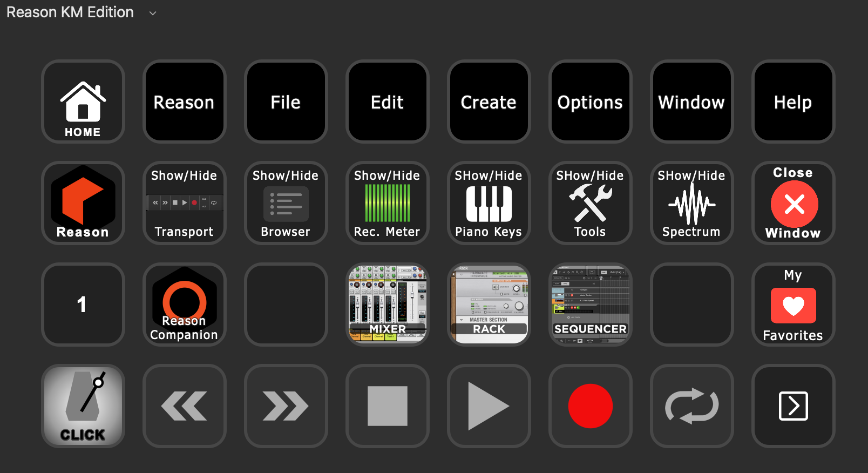This screenshot has width=868, height=473.
Task: Toggle Show/Hide Browser panel
Action: [286, 203]
